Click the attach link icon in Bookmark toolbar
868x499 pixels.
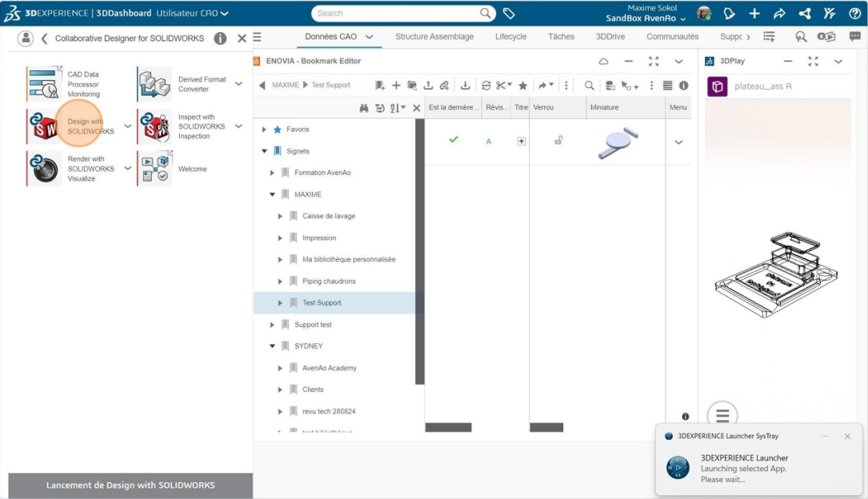click(444, 86)
